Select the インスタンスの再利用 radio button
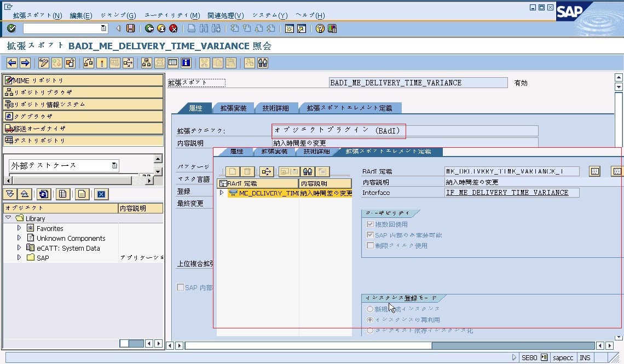The height and width of the screenshot is (364, 624). [x=370, y=320]
